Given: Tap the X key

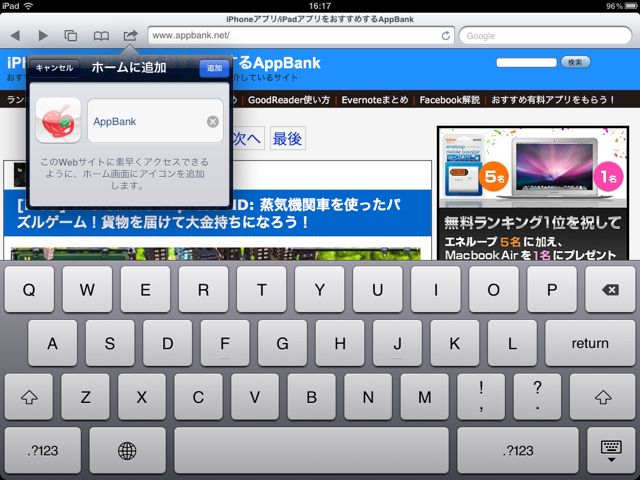Looking at the screenshot, I should pos(142,397).
